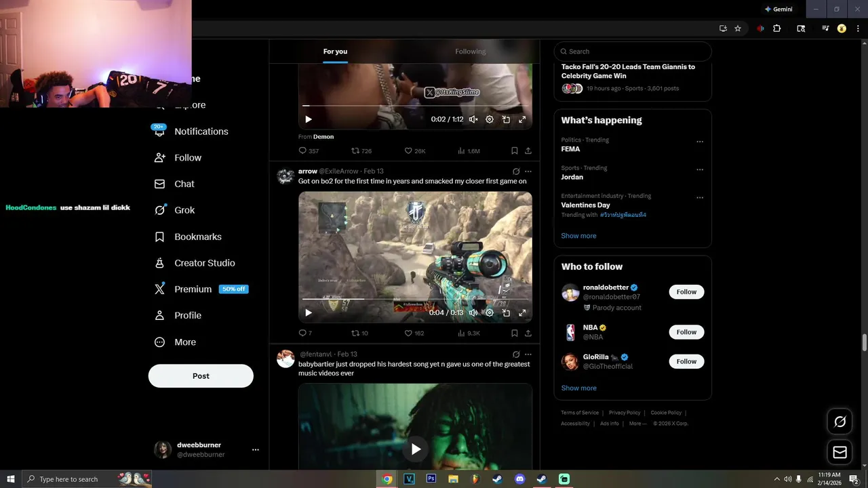Toggle sound on arrow's bo2 video
868x488 pixels.
coord(473,312)
